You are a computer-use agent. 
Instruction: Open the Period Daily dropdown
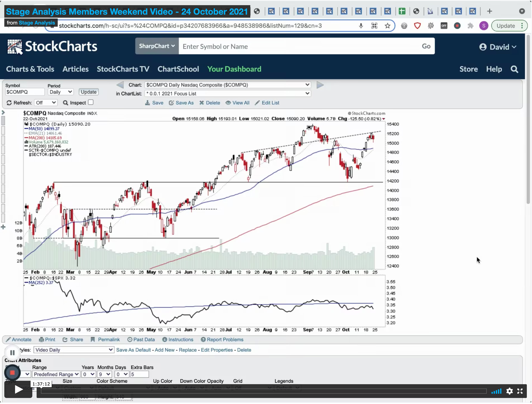point(61,92)
